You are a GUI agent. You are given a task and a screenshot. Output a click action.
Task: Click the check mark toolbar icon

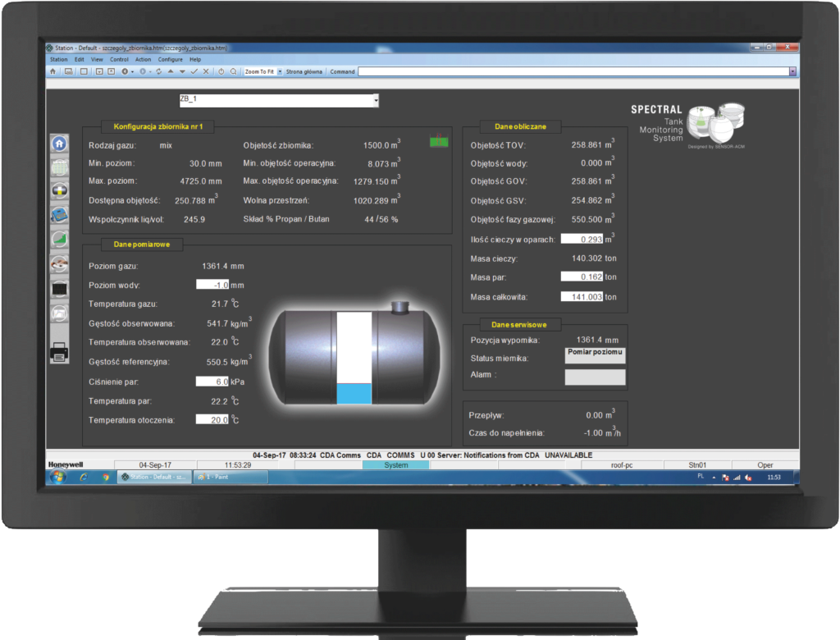[194, 71]
